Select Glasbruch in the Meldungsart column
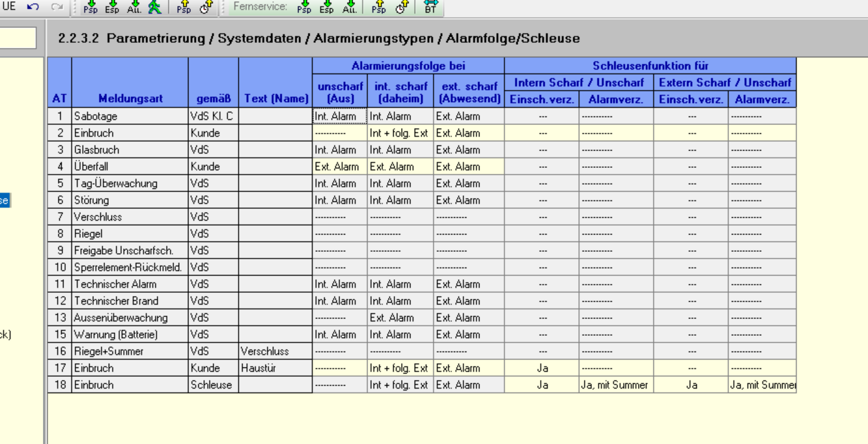 130,150
